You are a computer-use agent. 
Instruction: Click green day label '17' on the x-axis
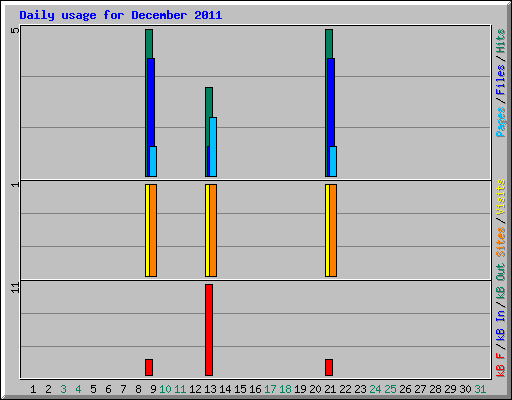(x=270, y=389)
